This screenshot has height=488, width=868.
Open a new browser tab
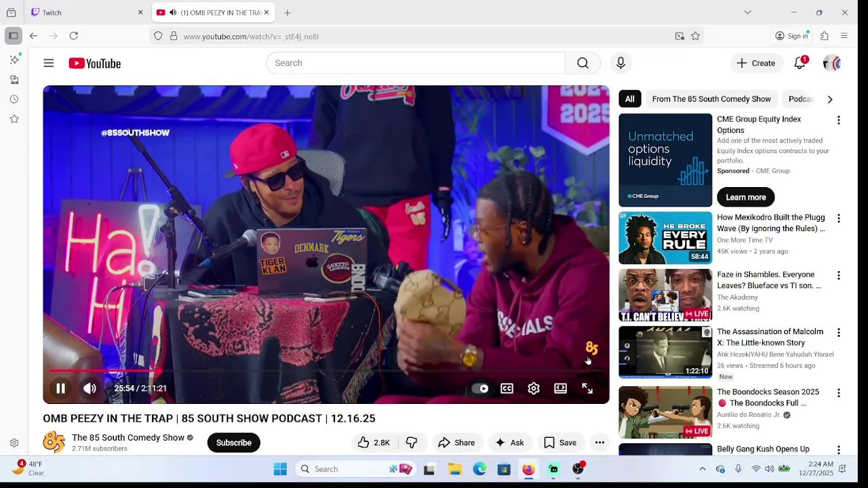(288, 12)
